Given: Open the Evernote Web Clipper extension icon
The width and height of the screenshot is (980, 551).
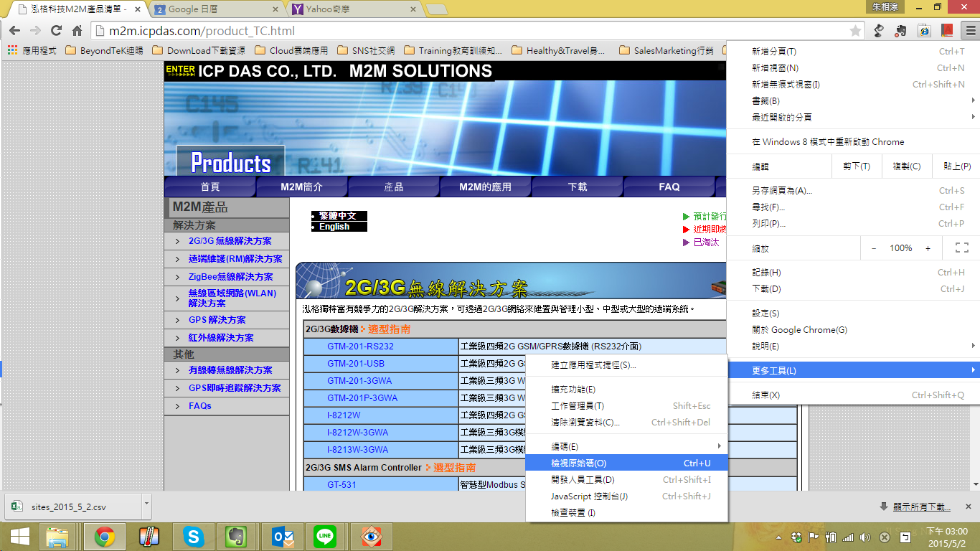Looking at the screenshot, I should click(902, 31).
